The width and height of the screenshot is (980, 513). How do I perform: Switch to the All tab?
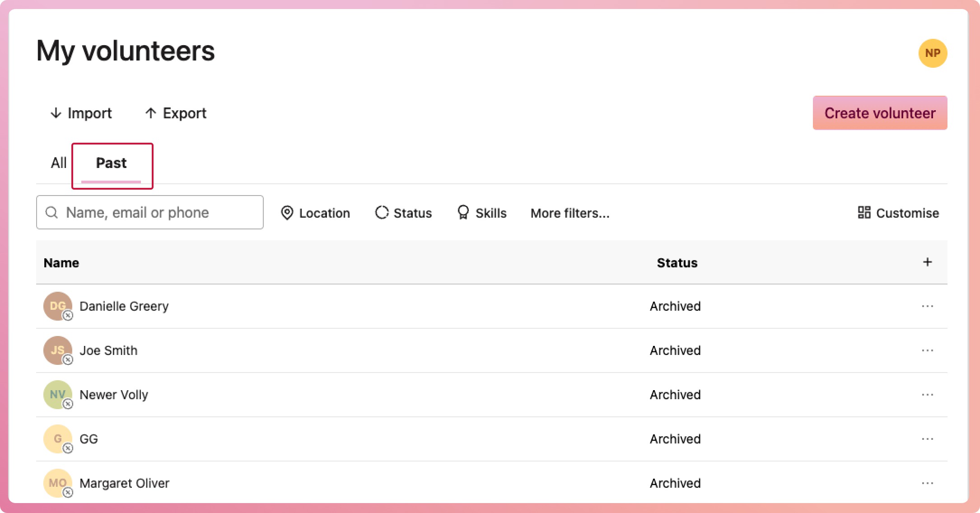point(59,163)
